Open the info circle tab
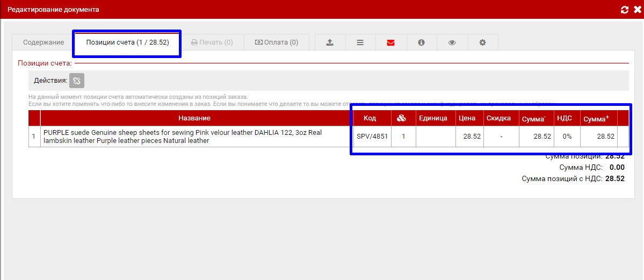Image resolution: width=644 pixels, height=280 pixels. (x=421, y=42)
